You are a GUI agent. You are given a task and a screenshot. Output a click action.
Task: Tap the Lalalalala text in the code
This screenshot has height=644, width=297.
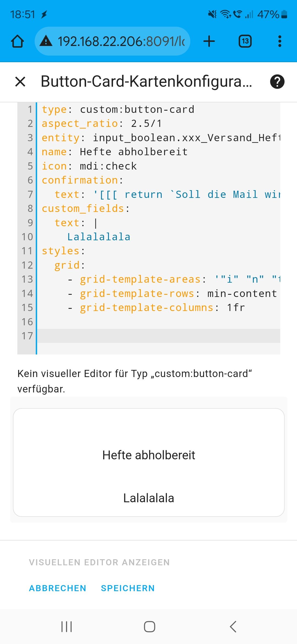[x=99, y=237]
